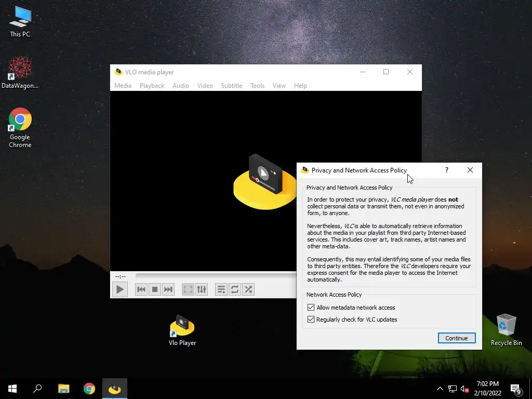Click the dialog help question mark
Screen dimensions: 532x399
(x=447, y=170)
